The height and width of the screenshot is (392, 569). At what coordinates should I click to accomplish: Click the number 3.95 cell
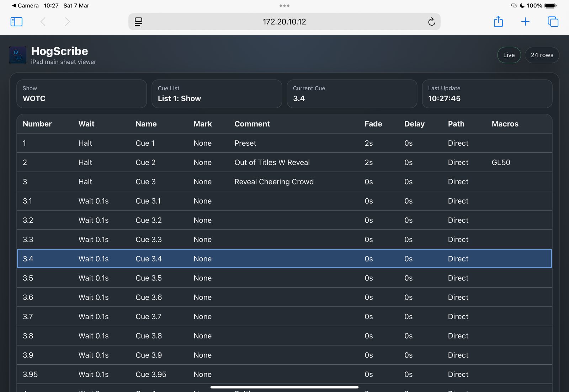30,374
